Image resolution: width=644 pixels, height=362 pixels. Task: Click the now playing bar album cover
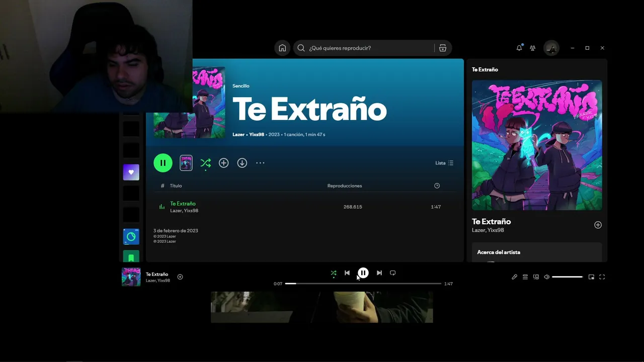[x=131, y=277]
